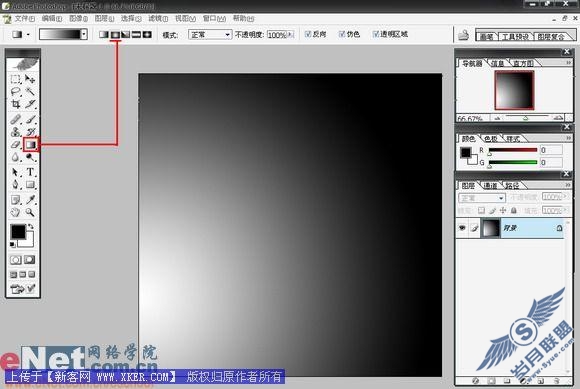Toggle lock position in Layers panel

click(503, 210)
